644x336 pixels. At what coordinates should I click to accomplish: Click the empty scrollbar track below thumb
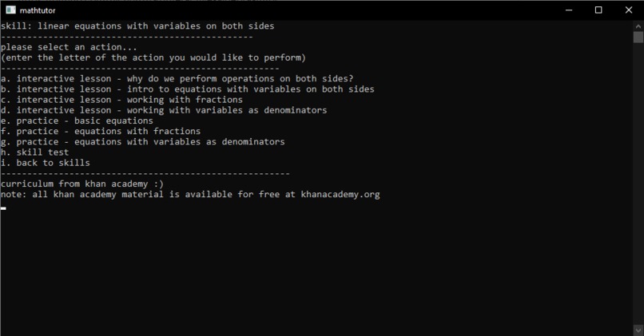point(638,184)
